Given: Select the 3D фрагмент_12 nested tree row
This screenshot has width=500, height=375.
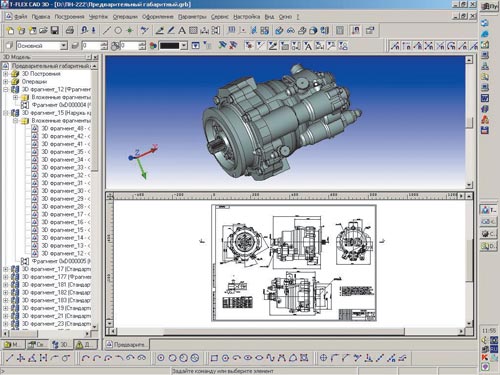Looking at the screenshot, I should tap(65, 253).
